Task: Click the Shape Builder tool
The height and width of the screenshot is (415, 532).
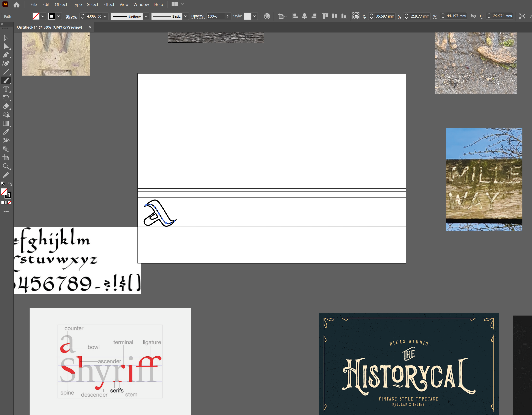Action: (x=6, y=115)
